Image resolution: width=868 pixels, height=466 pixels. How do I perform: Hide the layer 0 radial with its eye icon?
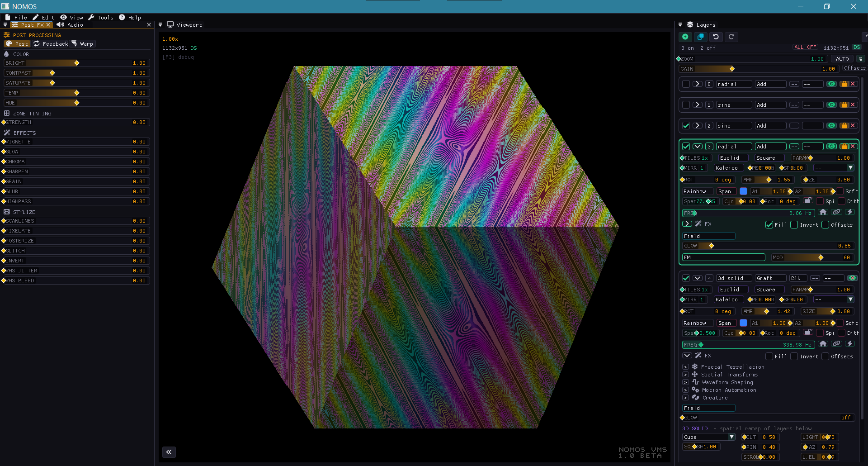831,84
